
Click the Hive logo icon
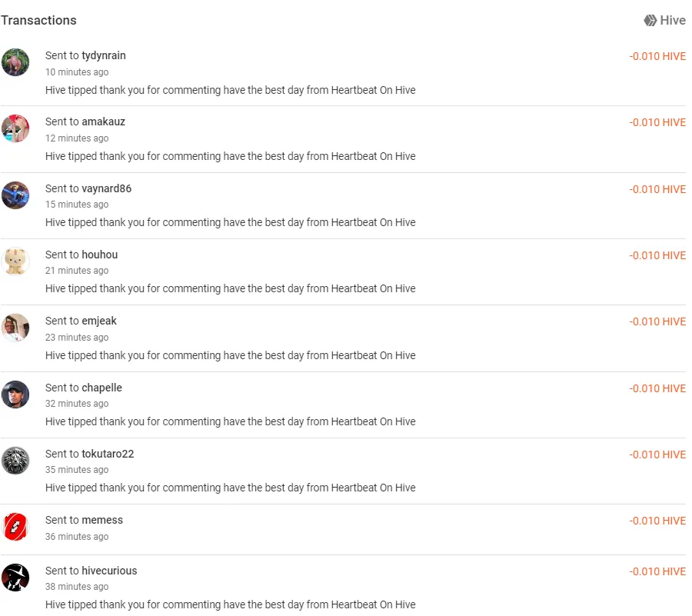(x=650, y=20)
